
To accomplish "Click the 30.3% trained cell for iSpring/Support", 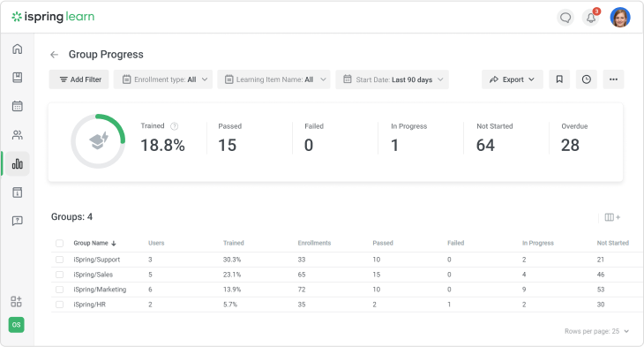I will 232,260.
